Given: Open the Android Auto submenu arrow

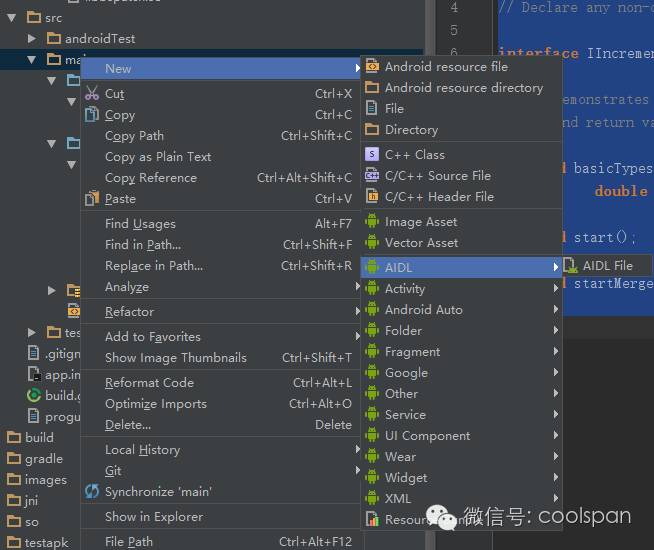Looking at the screenshot, I should [x=556, y=309].
